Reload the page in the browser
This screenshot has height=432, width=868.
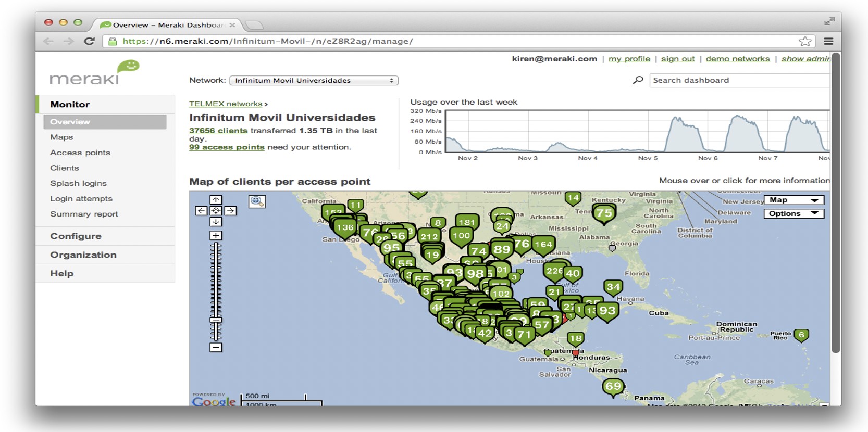click(x=90, y=41)
